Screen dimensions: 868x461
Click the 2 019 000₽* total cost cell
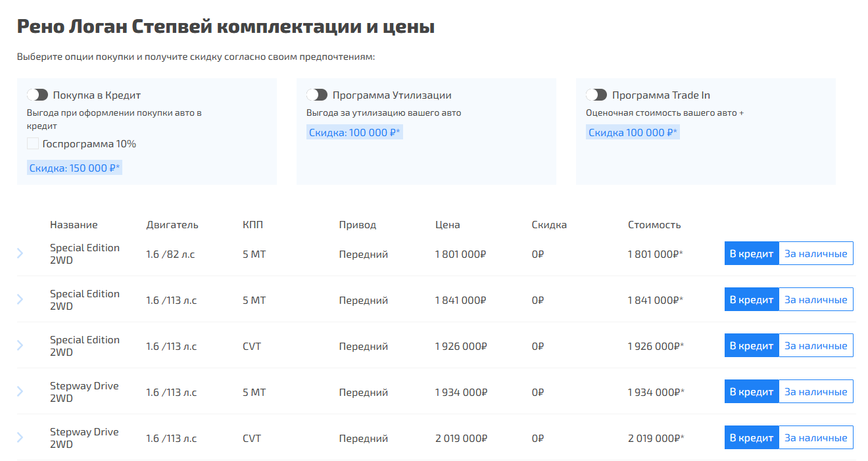pos(656,438)
